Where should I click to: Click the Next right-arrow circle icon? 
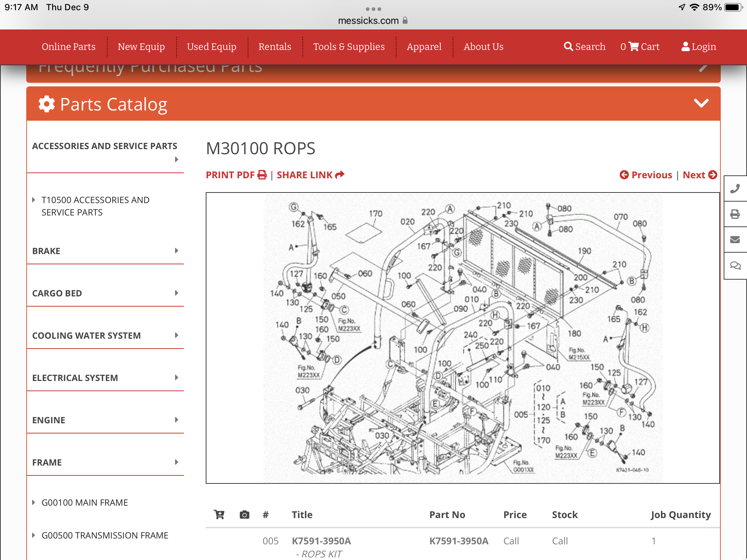pyautogui.click(x=713, y=175)
